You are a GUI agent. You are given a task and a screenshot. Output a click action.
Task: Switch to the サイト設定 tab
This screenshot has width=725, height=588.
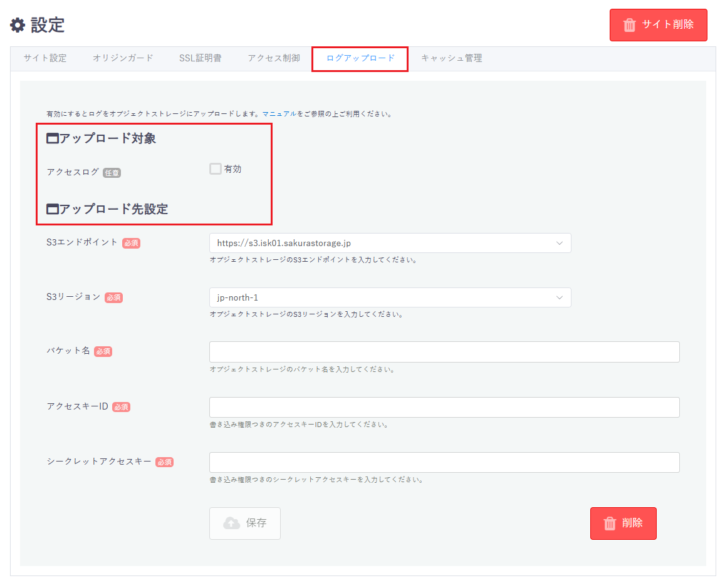[x=45, y=58]
